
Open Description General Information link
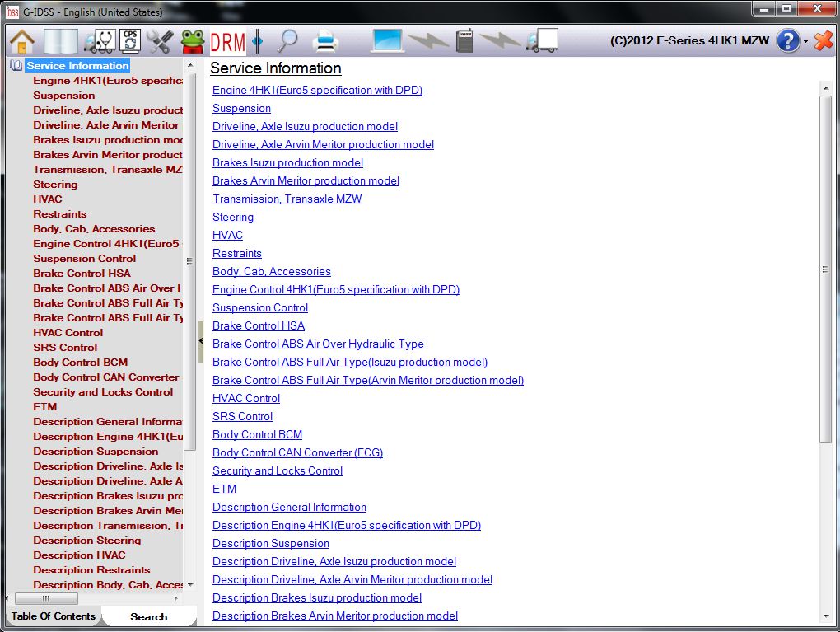click(x=289, y=507)
